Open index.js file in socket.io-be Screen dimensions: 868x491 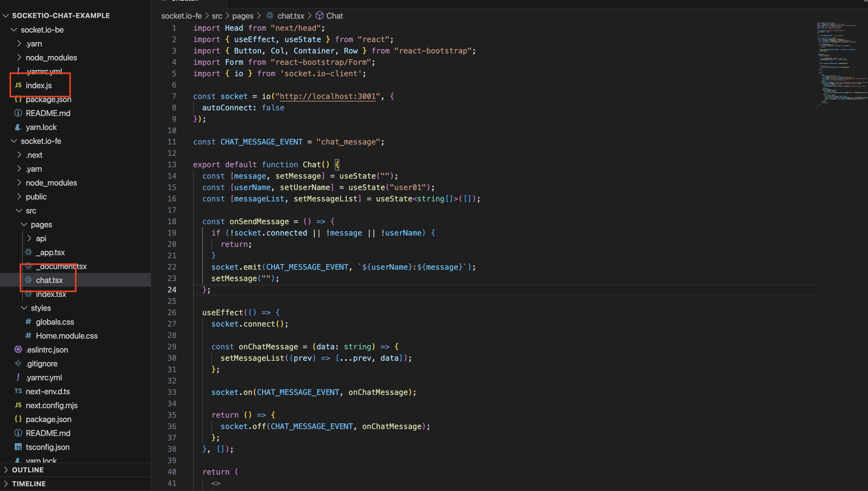point(39,85)
